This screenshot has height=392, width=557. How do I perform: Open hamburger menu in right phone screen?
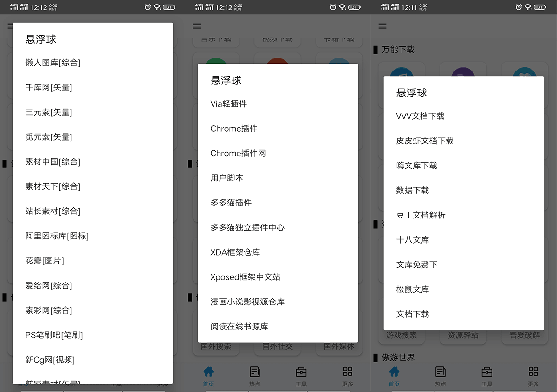coord(382,26)
